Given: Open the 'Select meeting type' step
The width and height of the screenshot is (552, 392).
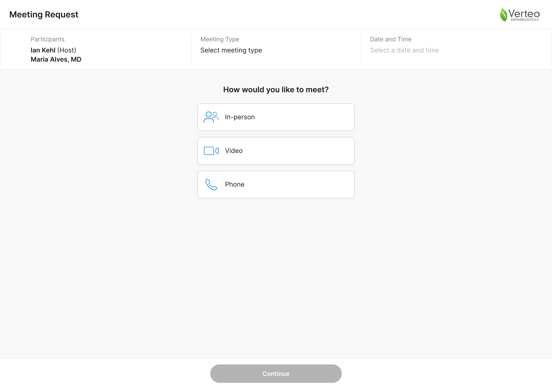Looking at the screenshot, I should [x=231, y=50].
